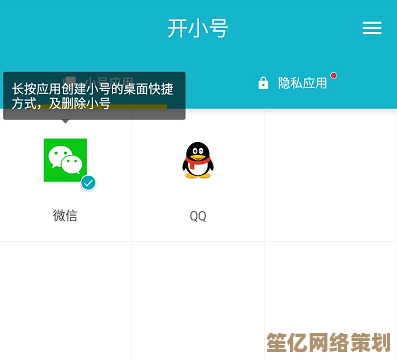Select the 微信 label text

65,216
